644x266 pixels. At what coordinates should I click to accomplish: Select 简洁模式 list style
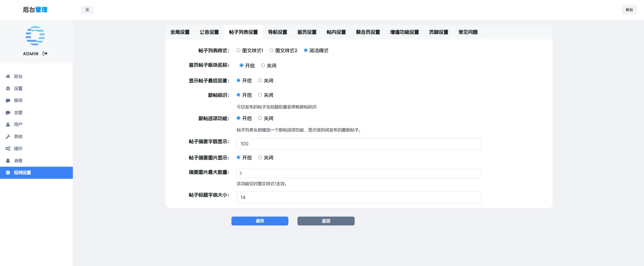pos(306,50)
